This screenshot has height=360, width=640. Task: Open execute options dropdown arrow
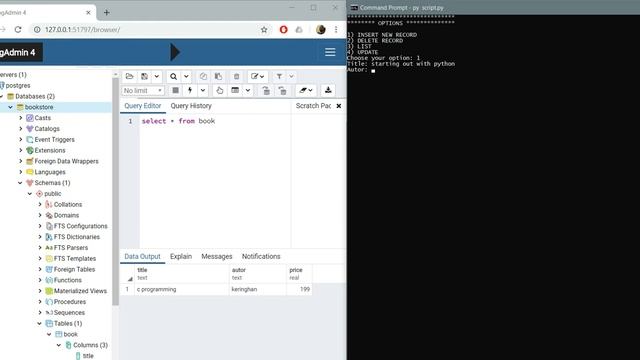(x=202, y=90)
